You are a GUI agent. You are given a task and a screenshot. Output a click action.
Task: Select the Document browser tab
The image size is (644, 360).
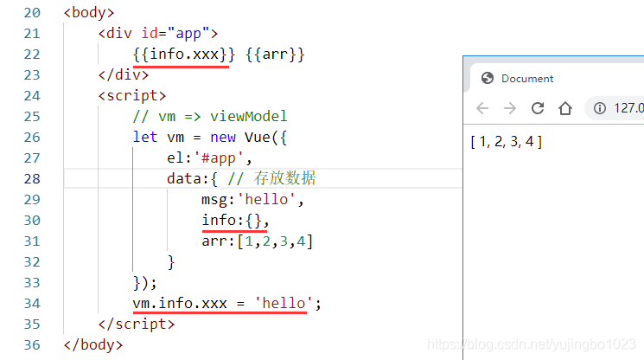coord(557,78)
